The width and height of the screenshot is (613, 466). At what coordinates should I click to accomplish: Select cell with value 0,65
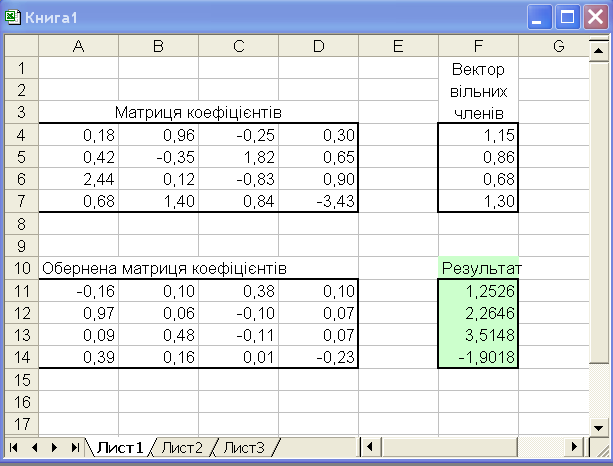click(x=319, y=157)
